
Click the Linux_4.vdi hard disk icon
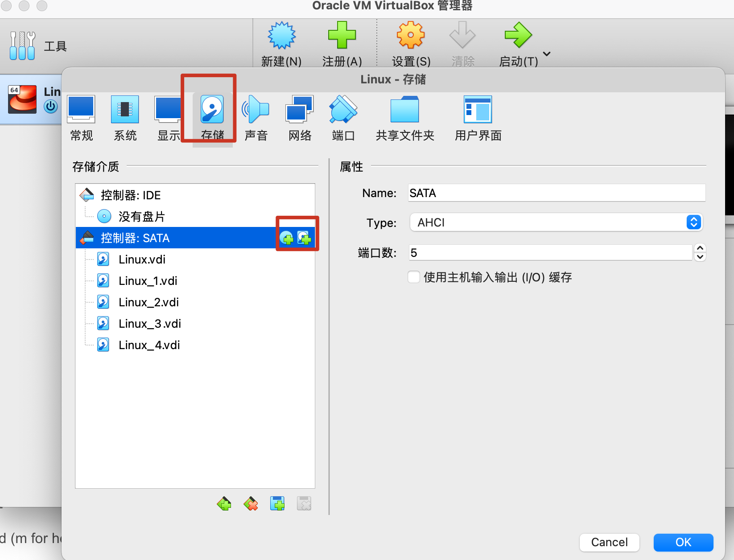point(103,345)
